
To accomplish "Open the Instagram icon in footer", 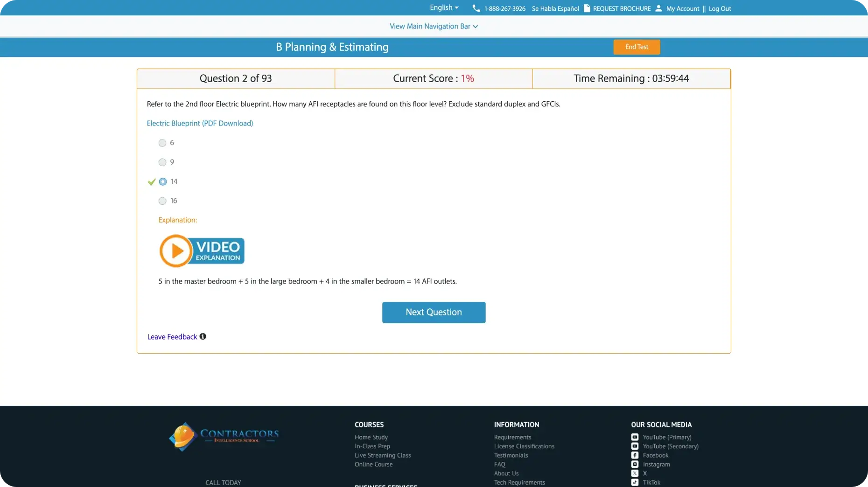I will (x=635, y=464).
